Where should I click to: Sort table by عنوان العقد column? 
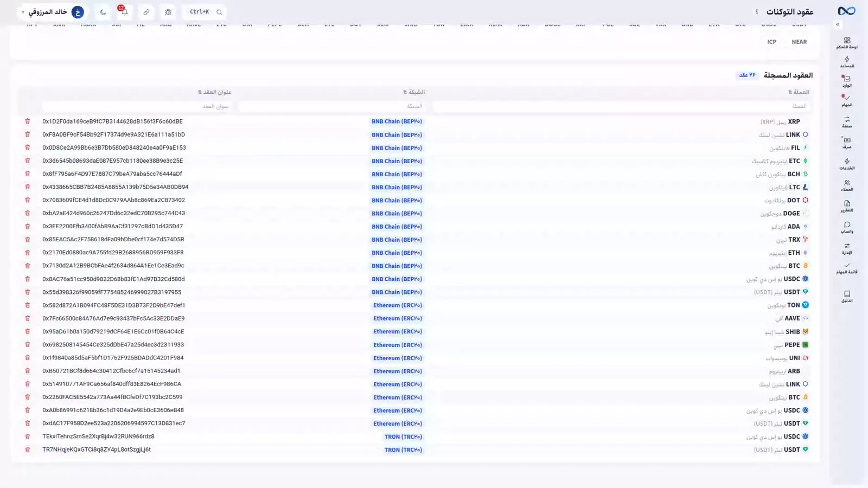tap(215, 92)
